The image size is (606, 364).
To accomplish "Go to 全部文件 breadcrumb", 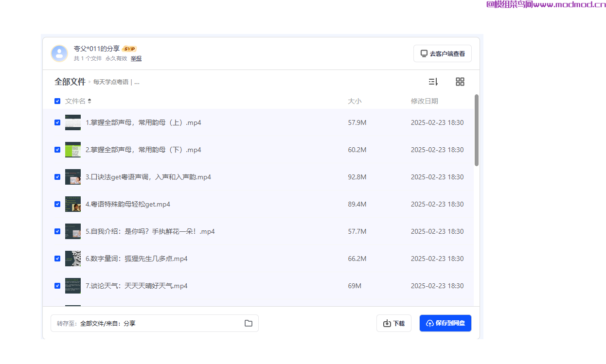I will [x=70, y=82].
